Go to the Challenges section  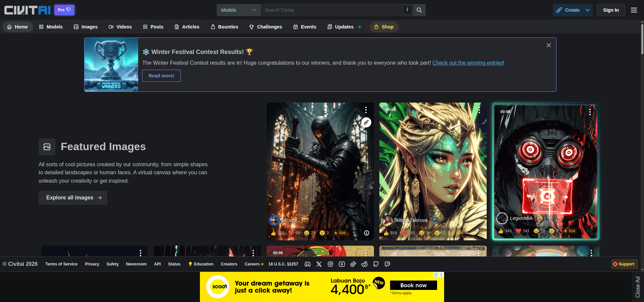265,27
